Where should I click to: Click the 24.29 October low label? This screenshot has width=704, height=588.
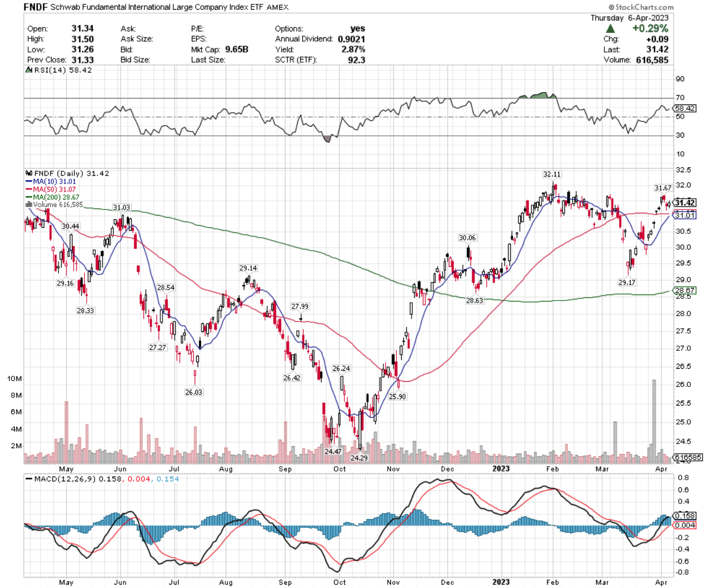(x=359, y=458)
